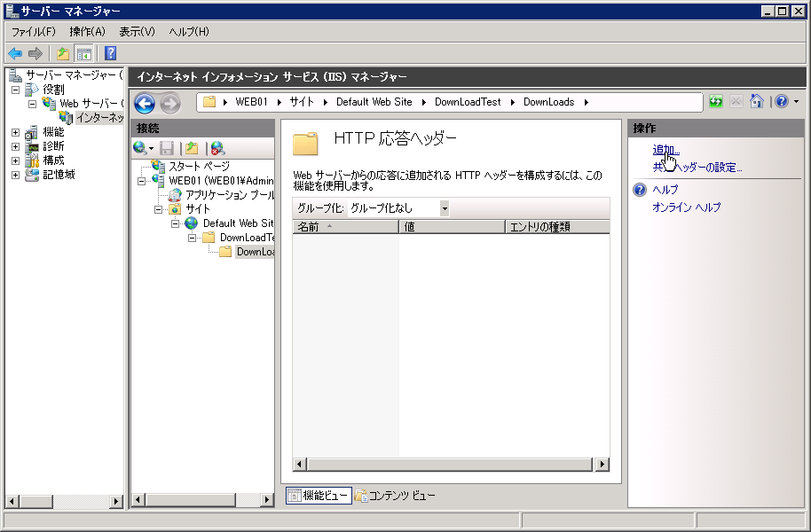This screenshot has height=532, width=811.
Task: Sort the list by the 名前 column header
Action: point(345,226)
